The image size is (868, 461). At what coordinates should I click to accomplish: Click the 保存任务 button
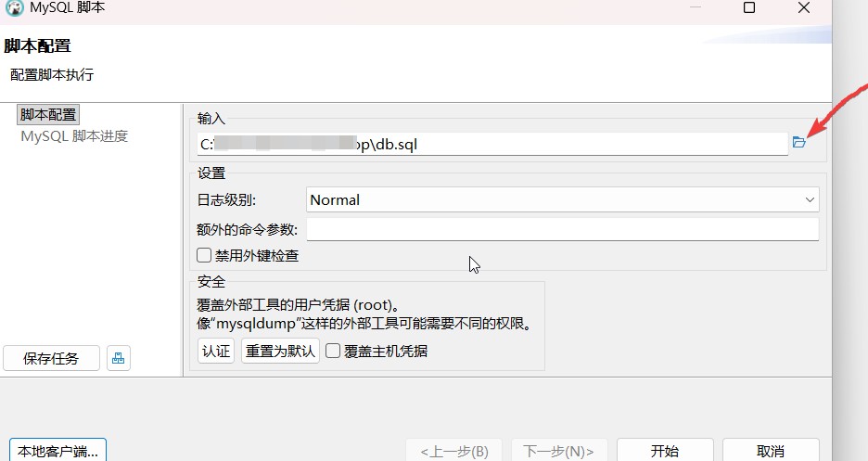(x=51, y=358)
